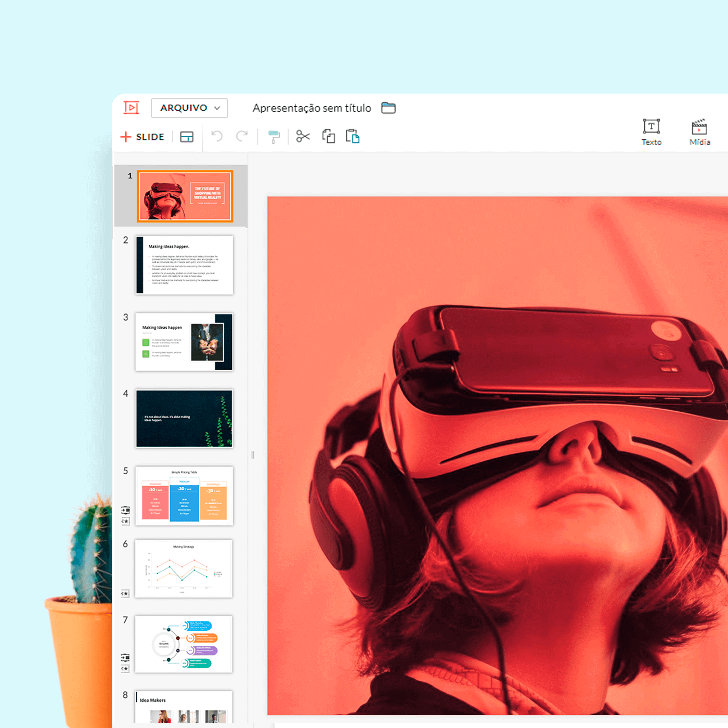Click animation star icon beside slide 6
The height and width of the screenshot is (728, 728).
[125, 593]
